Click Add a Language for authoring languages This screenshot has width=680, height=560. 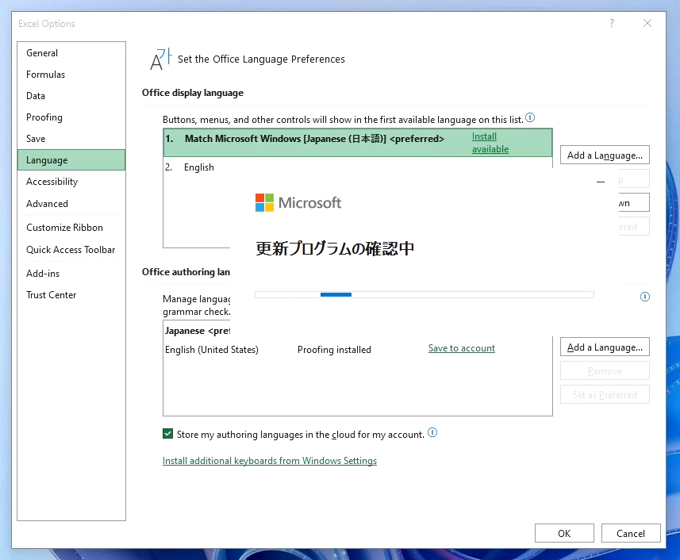605,347
